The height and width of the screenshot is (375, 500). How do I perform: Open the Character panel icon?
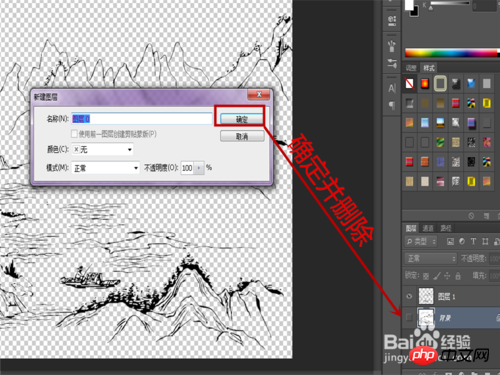(392, 88)
